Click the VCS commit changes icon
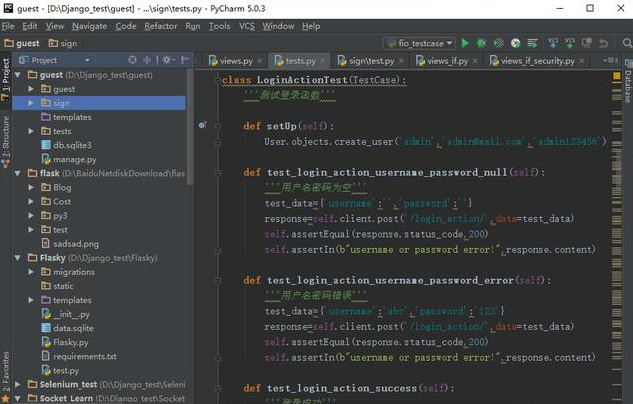This screenshot has width=633, height=404. click(x=569, y=43)
